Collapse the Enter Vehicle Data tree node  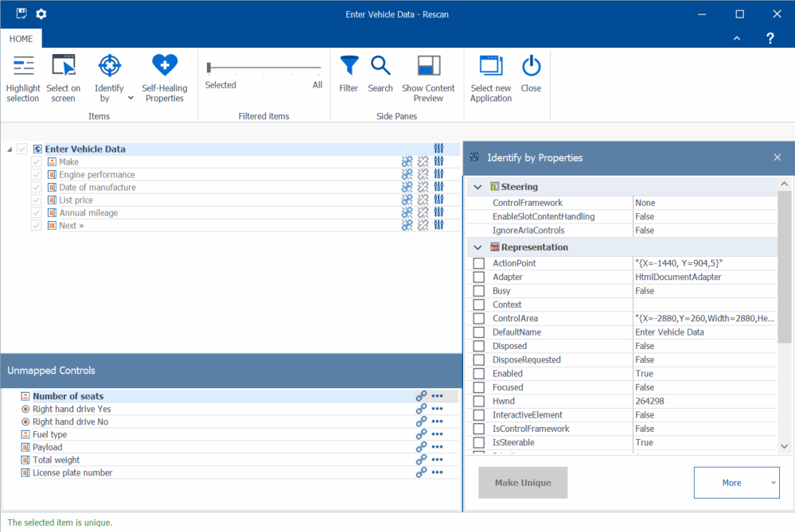click(10, 150)
